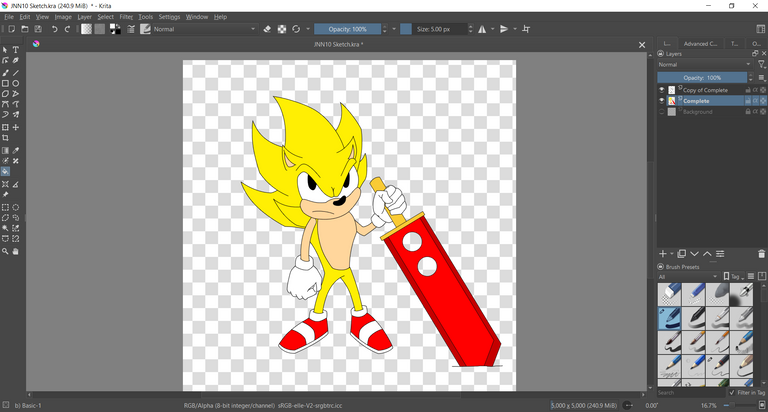Open the Filter menu
Viewport: 768px width, 412px height.
point(126,17)
